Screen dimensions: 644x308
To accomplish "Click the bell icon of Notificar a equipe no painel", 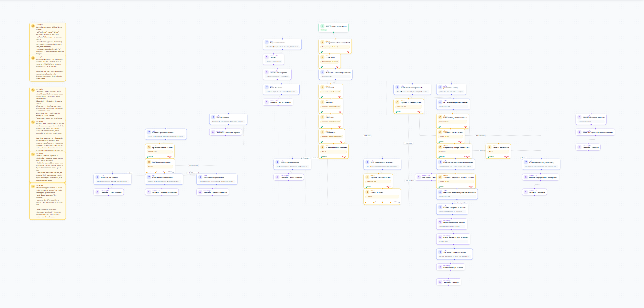I will [440, 267].
